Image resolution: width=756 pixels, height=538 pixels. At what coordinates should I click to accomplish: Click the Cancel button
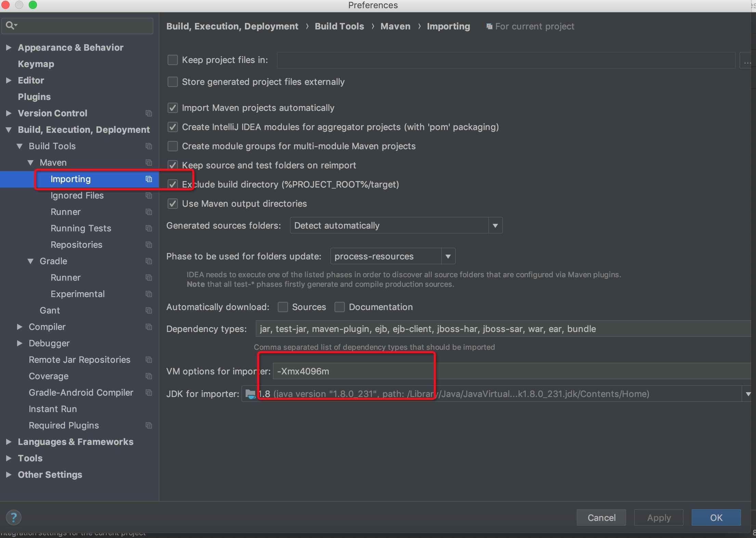coord(601,517)
